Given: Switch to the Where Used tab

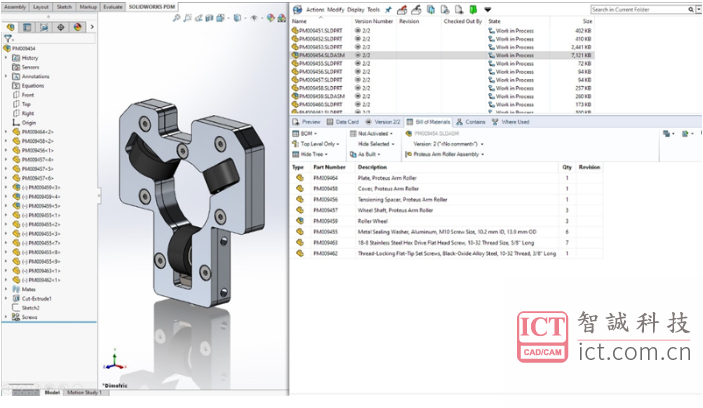Looking at the screenshot, I should 510,122.
